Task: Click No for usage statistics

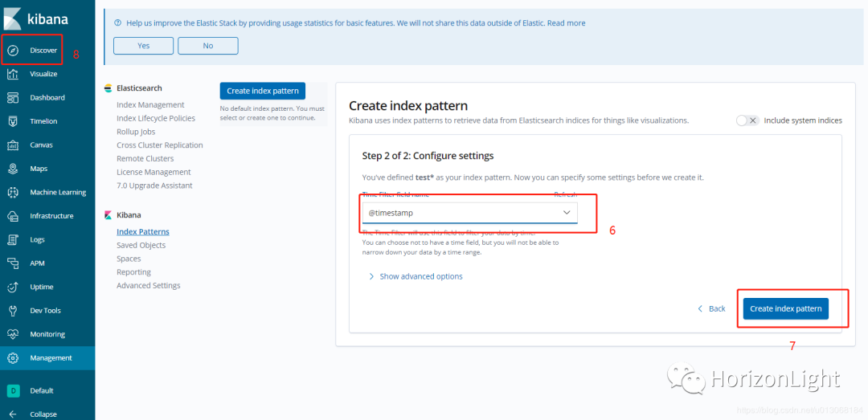Action: pyautogui.click(x=208, y=46)
